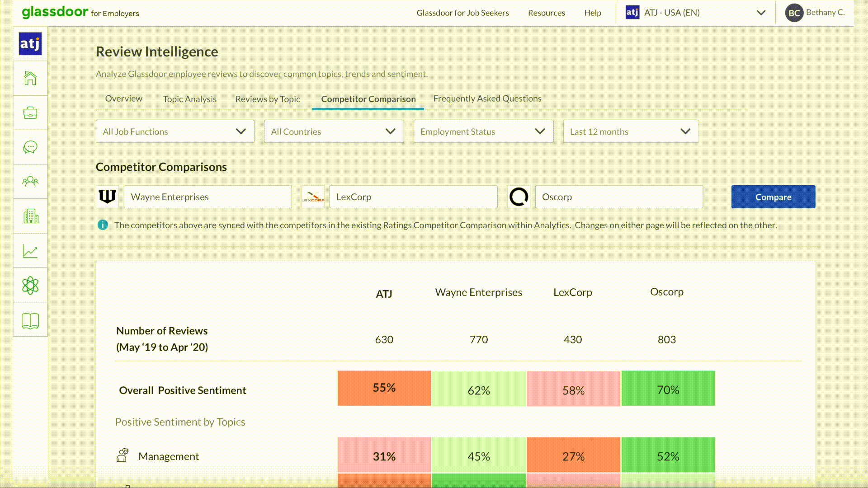Screen dimensions: 868x488
Task: Open the Help link
Action: (592, 13)
